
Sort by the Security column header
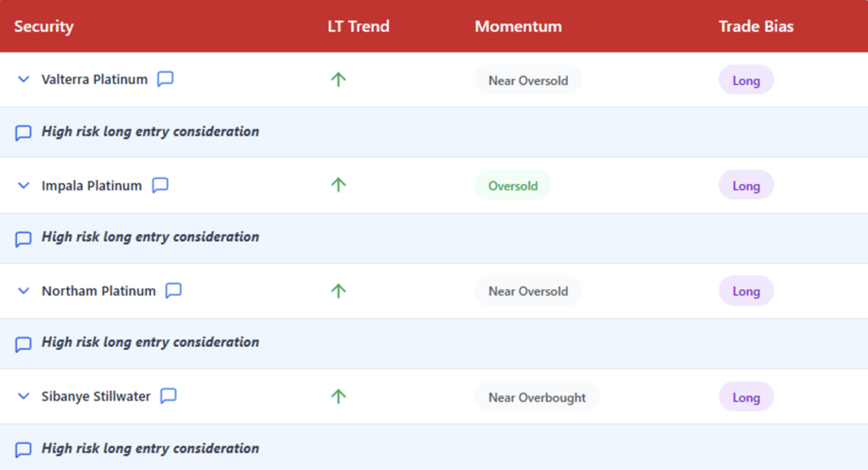pyautogui.click(x=44, y=26)
